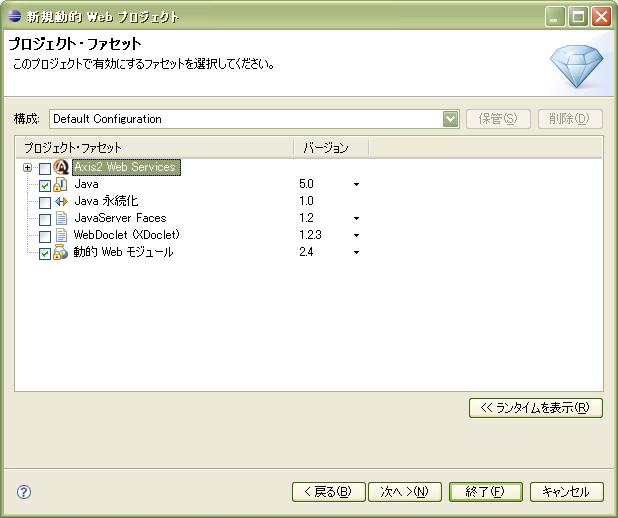Viewport: 618px width, 518px height.
Task: Click the Eclipse icon in title bar
Action: 14,17
